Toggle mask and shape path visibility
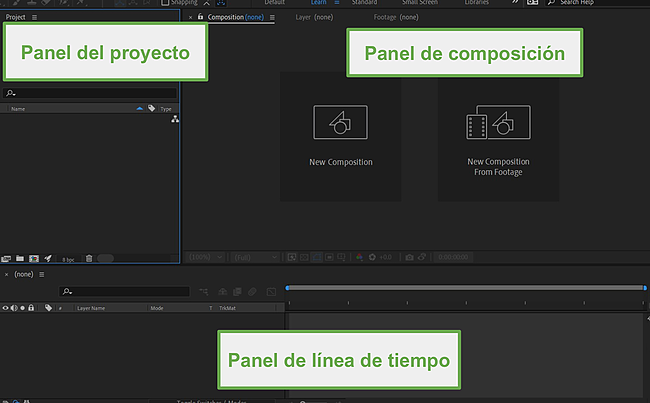Image resolution: width=650 pixels, height=403 pixels. coord(317,257)
